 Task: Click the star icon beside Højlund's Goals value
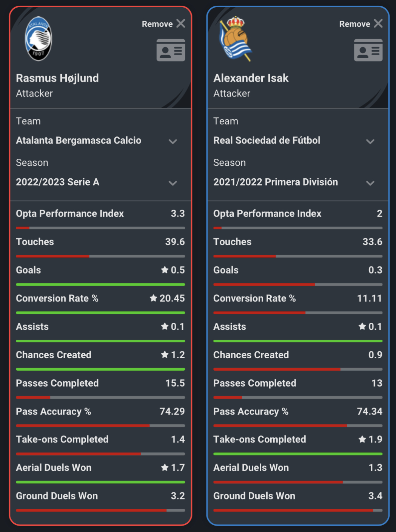coord(165,270)
